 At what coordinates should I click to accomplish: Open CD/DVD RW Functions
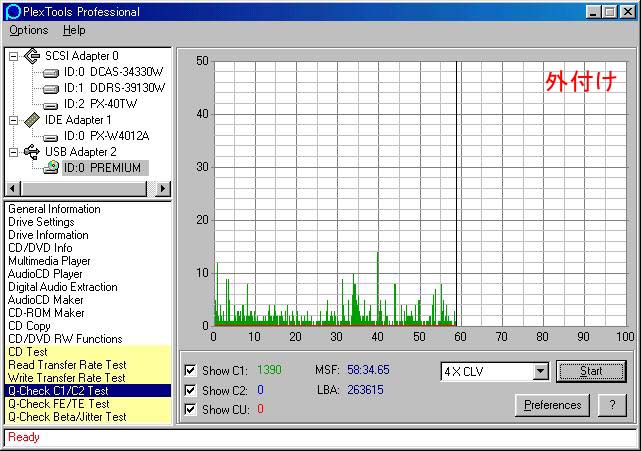pyautogui.click(x=65, y=339)
